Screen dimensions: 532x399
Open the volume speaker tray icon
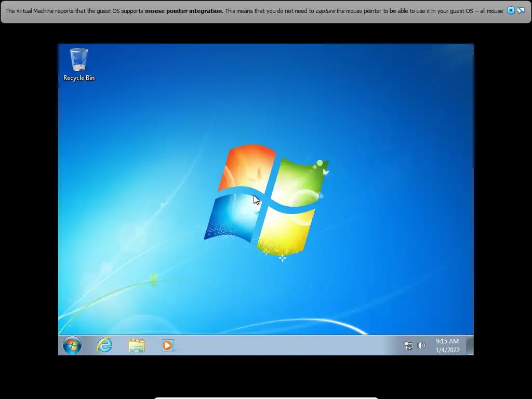pos(421,345)
